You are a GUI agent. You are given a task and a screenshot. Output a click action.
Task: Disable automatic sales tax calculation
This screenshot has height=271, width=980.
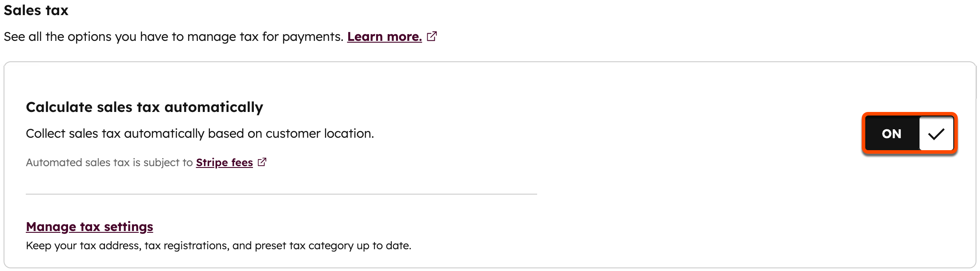(909, 134)
